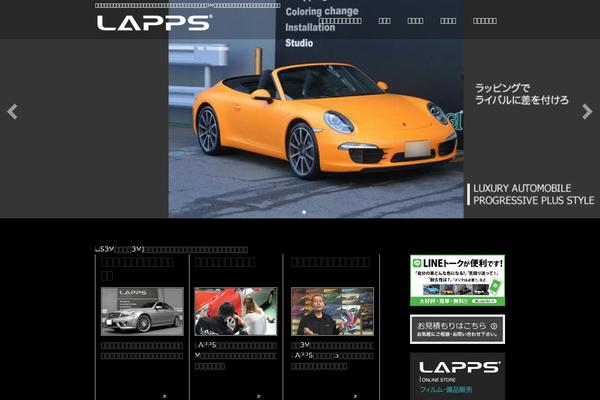Select the slideshow pagination dot
The image size is (600, 400).
[x=304, y=212]
